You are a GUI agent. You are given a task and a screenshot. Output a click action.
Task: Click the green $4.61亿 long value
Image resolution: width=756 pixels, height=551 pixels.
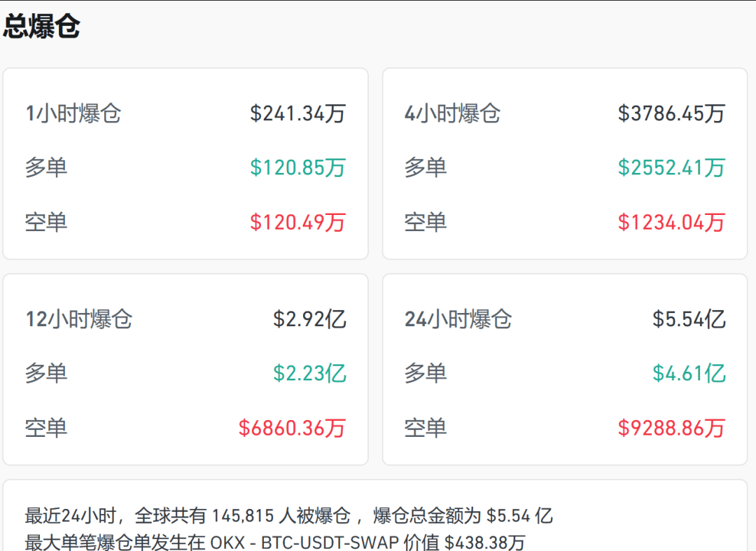[x=689, y=373]
